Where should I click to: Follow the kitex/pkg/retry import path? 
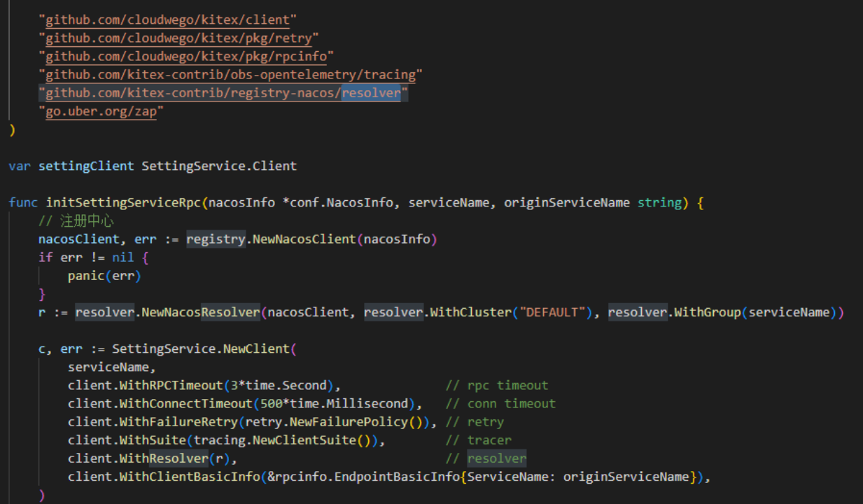click(178, 38)
